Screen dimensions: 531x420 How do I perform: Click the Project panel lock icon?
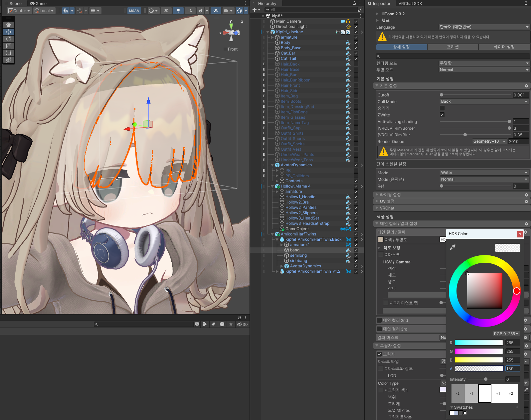239,318
